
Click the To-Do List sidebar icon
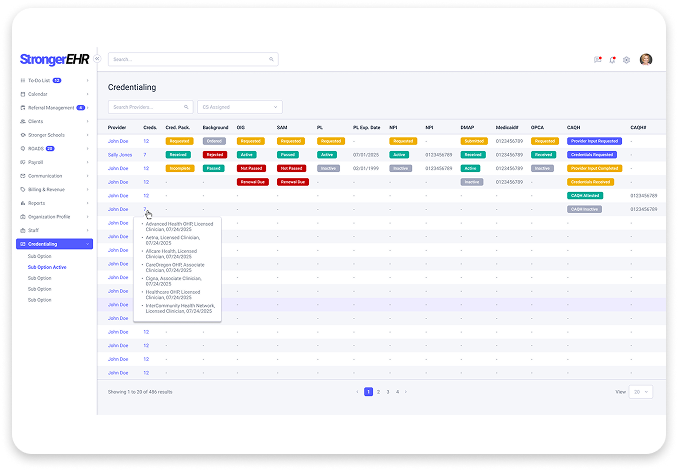pyautogui.click(x=23, y=79)
